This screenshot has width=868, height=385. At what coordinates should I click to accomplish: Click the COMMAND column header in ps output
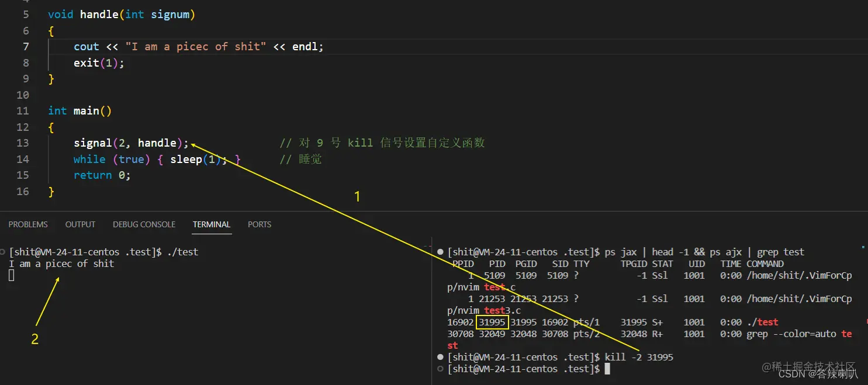tap(765, 264)
